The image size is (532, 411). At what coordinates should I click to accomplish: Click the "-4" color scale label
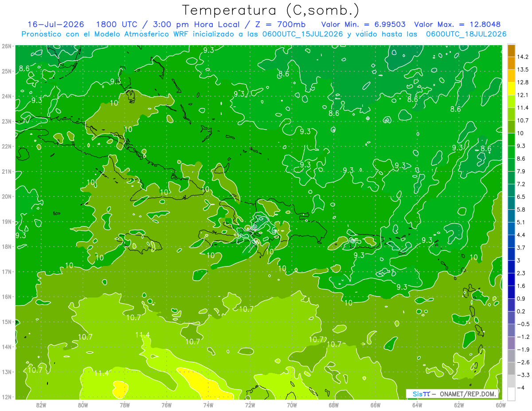tap(521, 388)
